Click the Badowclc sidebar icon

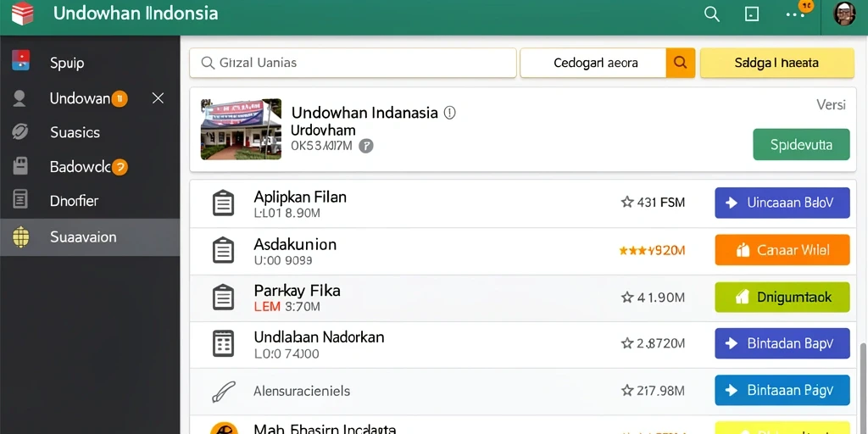[20, 166]
